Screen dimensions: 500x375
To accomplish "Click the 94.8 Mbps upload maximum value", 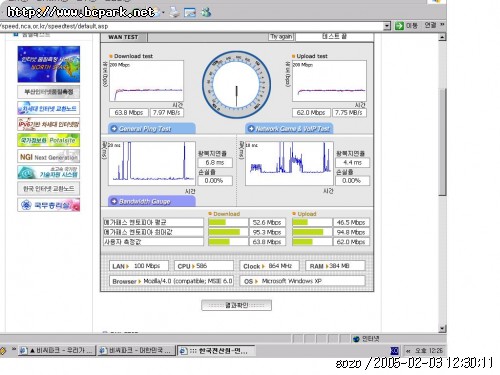I will (x=351, y=232).
